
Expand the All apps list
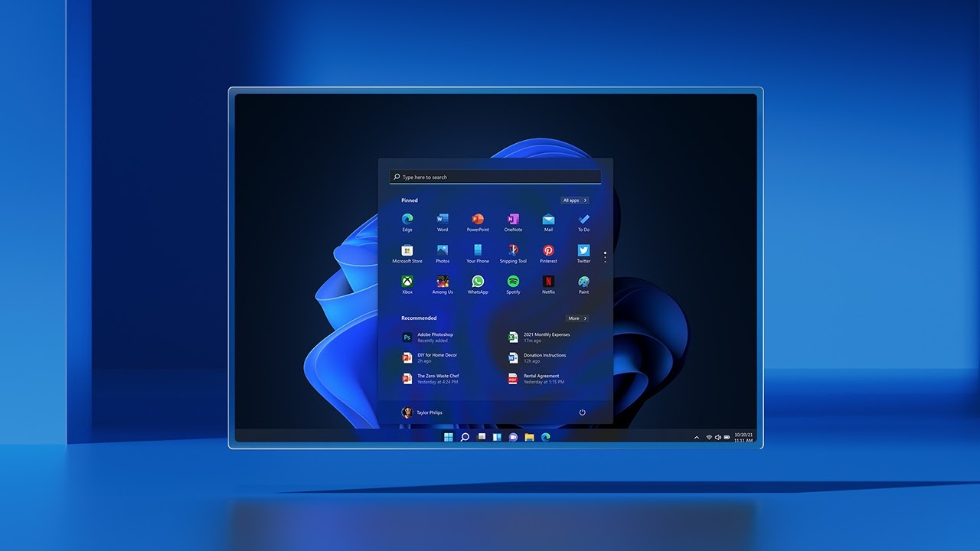(574, 200)
